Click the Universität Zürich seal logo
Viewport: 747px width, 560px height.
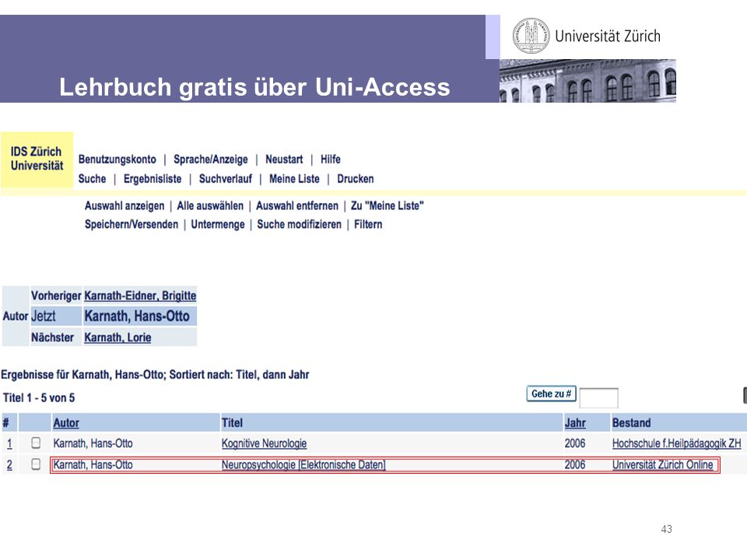tap(531, 36)
